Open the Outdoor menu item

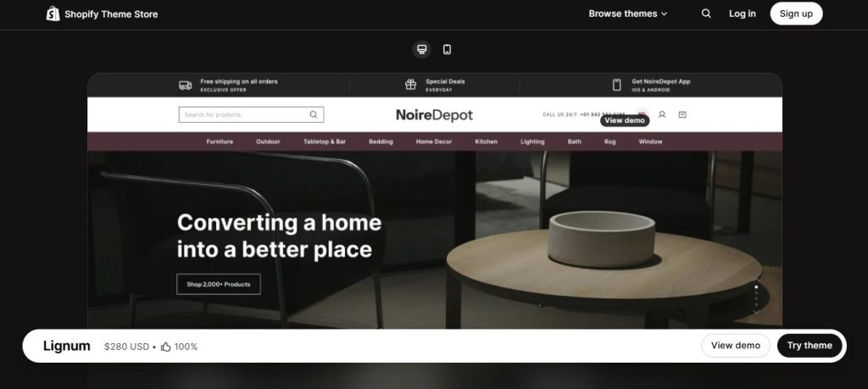pos(268,142)
